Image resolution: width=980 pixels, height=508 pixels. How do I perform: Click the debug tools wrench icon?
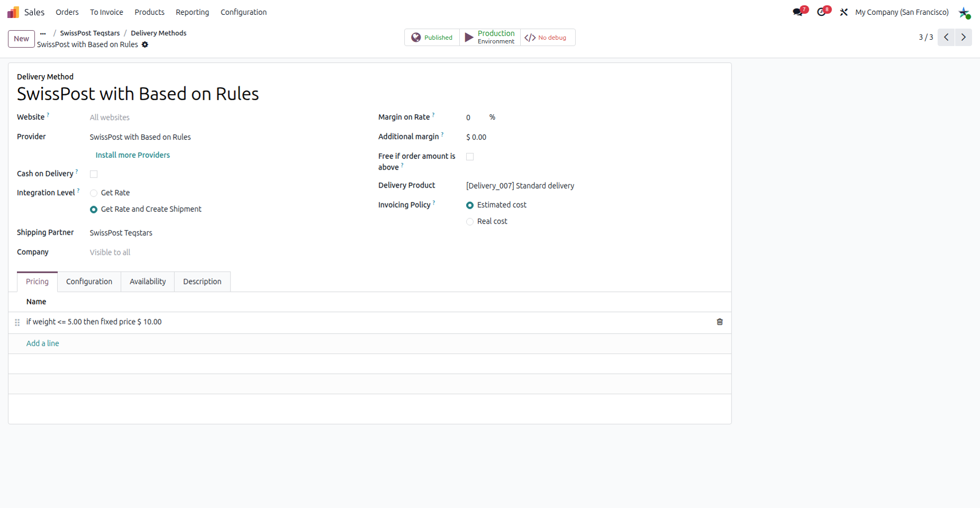(844, 12)
